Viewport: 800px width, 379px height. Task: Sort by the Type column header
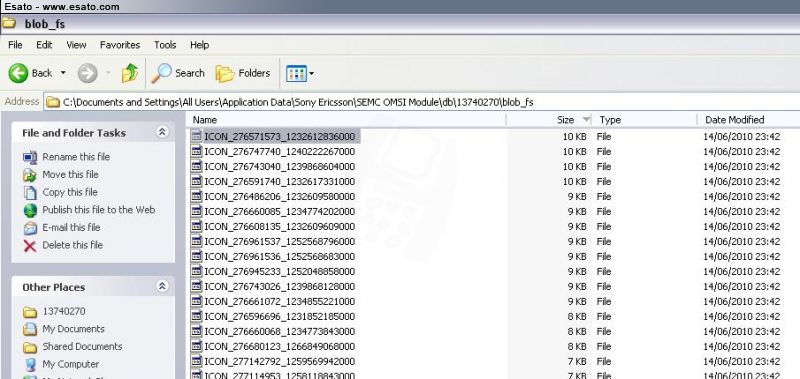click(645, 120)
